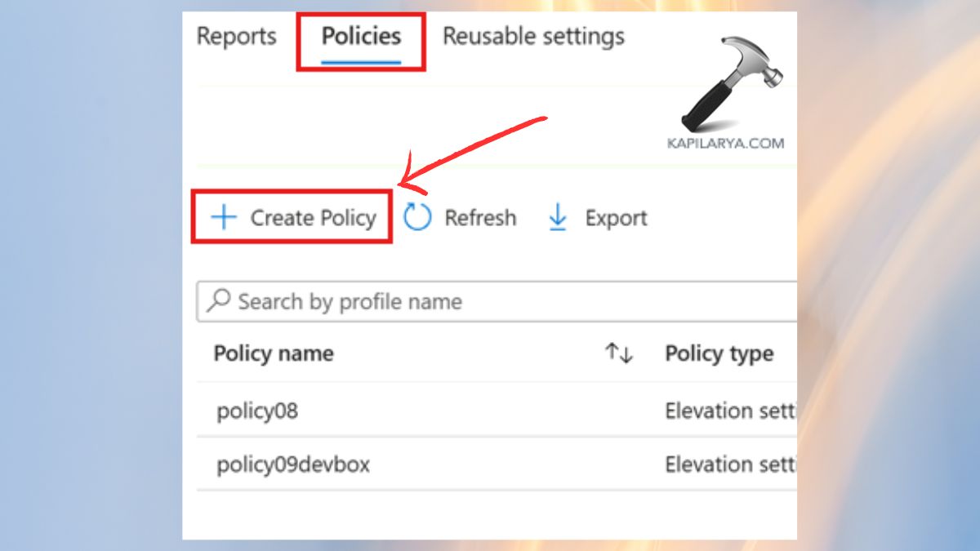Sort by the Policy type column header
The width and height of the screenshot is (980, 551).
(719, 353)
